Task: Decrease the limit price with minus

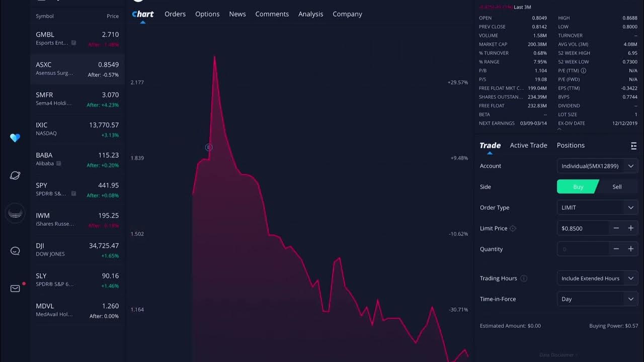Action: point(616,228)
